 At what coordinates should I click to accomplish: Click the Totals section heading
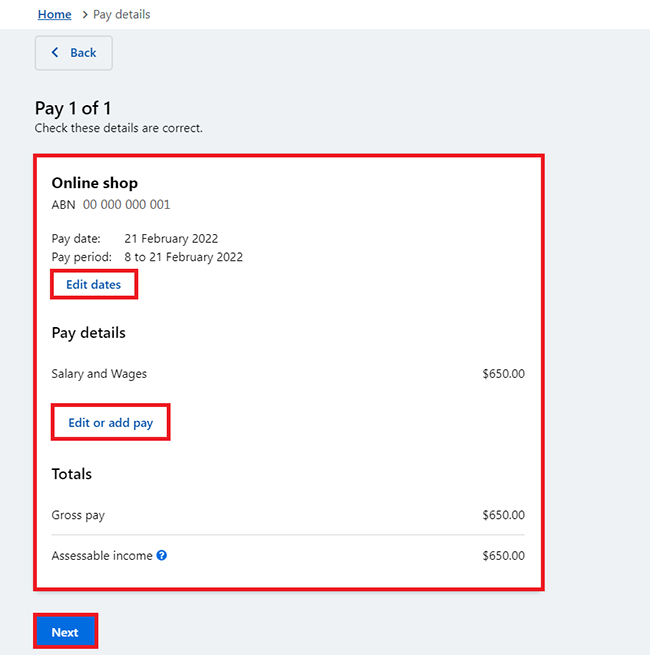point(72,474)
